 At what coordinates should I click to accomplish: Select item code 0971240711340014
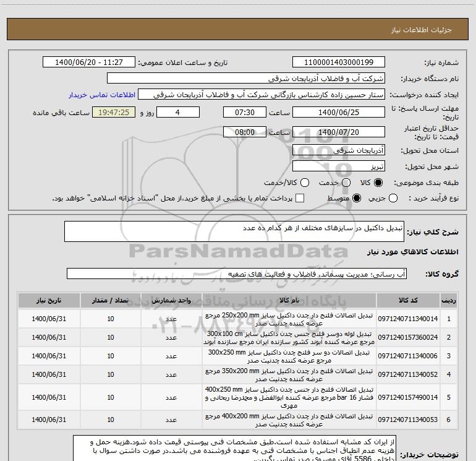(408, 319)
